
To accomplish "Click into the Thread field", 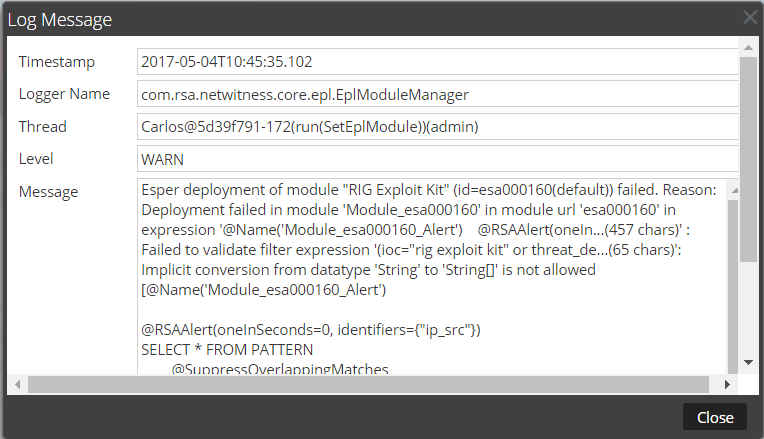I will (x=437, y=127).
